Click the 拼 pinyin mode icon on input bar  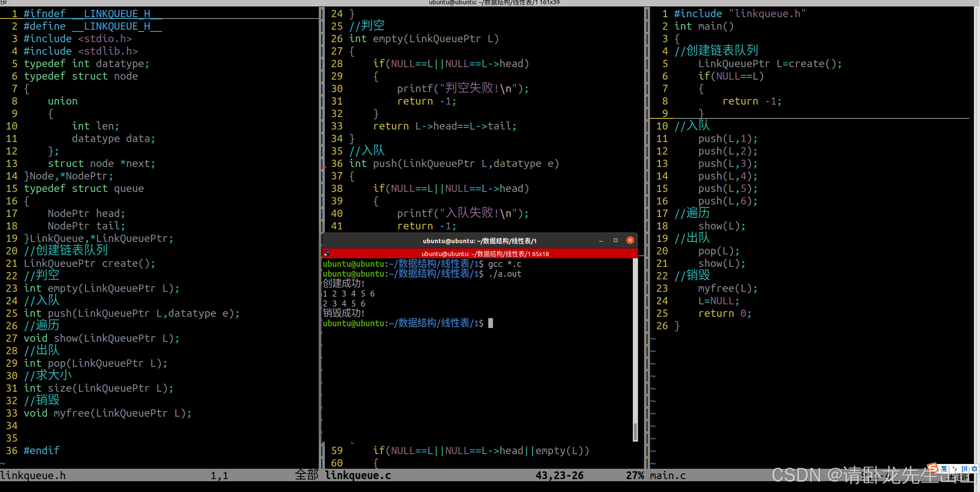(x=965, y=468)
